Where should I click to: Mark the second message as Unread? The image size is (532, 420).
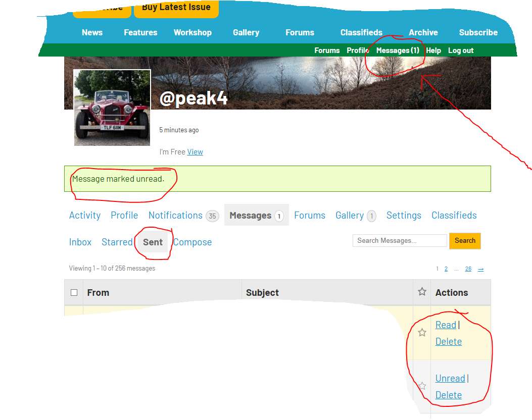click(450, 378)
